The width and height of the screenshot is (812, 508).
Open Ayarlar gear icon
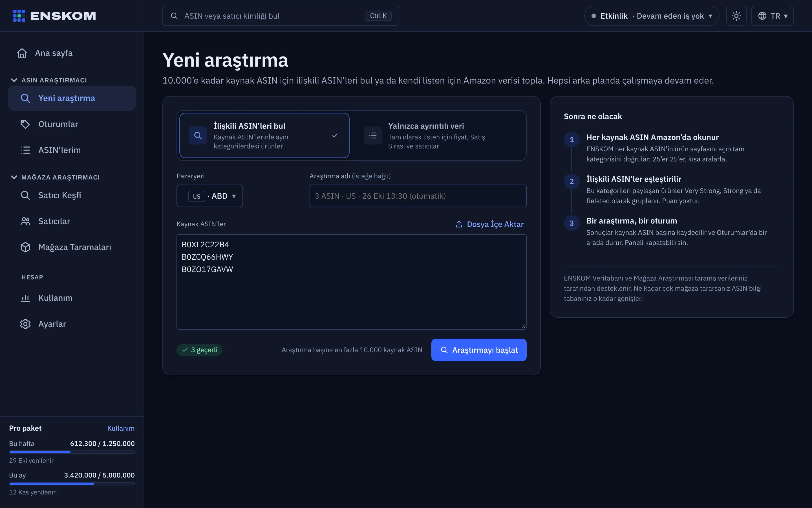(x=25, y=324)
